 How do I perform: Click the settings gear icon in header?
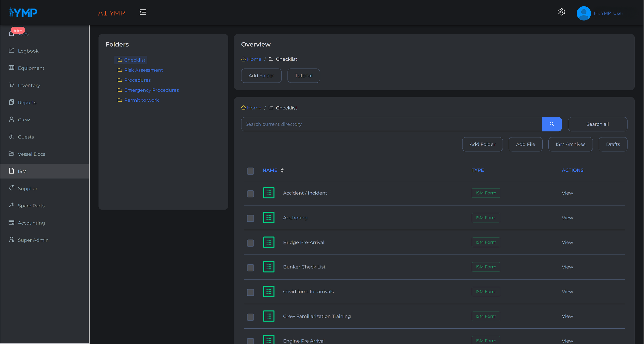coord(561,12)
